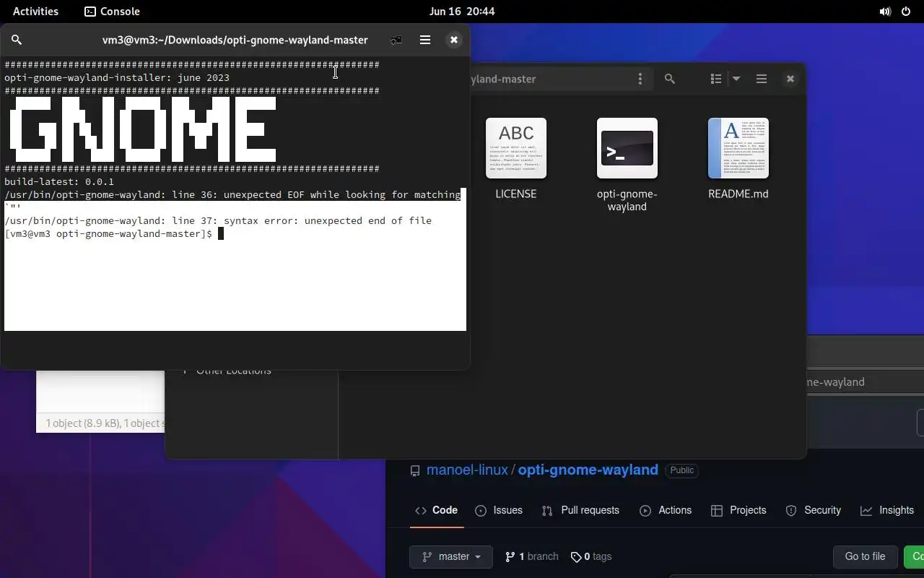Close the Files window
Viewport: 924px width, 578px height.
(790, 79)
